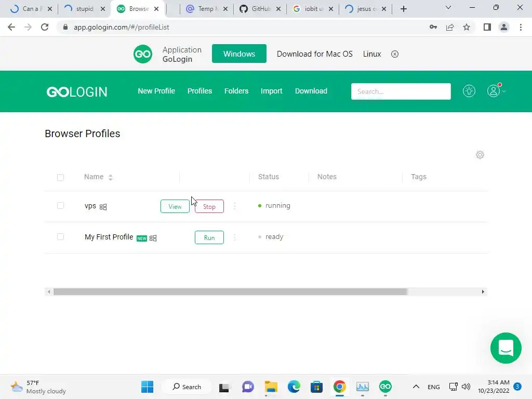Open three-dot menu for vps profile

(235, 206)
